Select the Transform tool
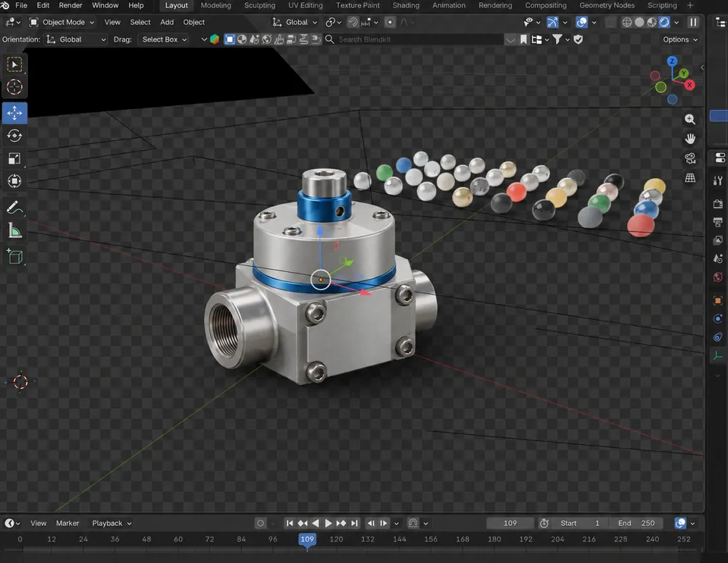The width and height of the screenshot is (728, 563). [x=14, y=181]
